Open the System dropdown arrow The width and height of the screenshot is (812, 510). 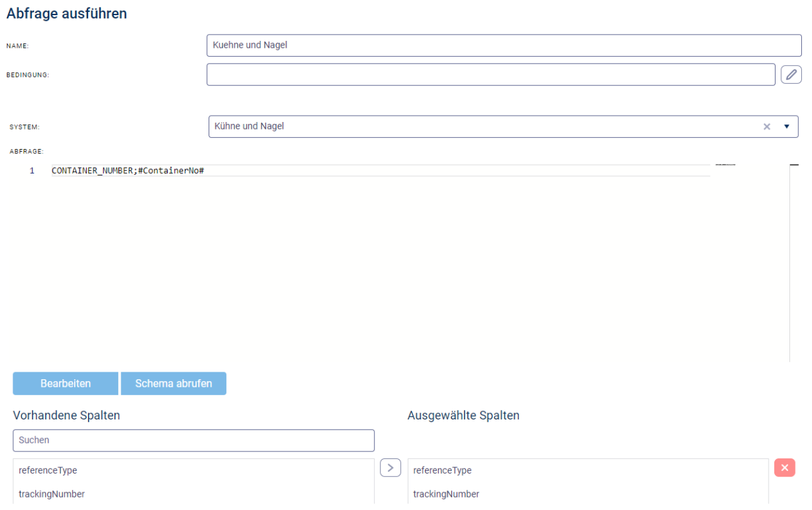pyautogui.click(x=786, y=126)
